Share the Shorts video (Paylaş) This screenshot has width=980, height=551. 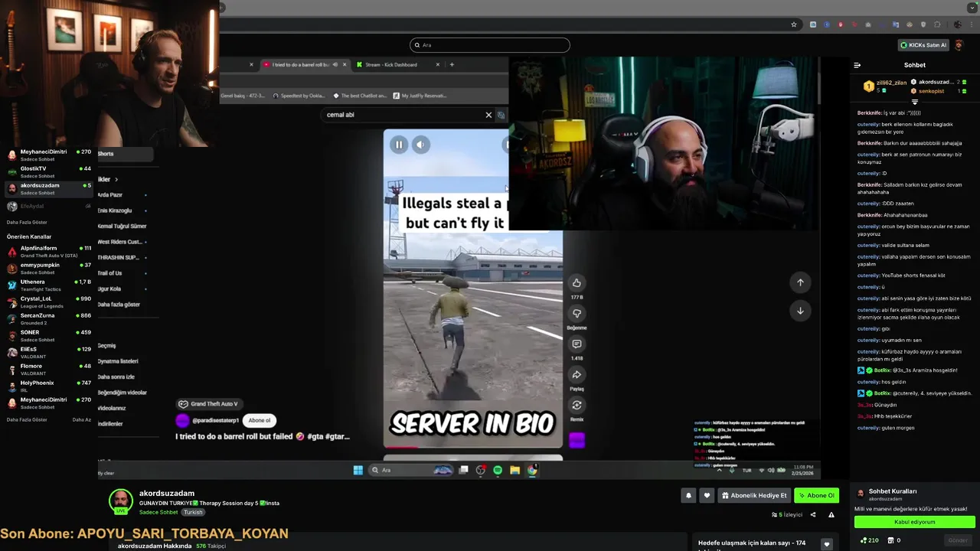[x=577, y=375]
